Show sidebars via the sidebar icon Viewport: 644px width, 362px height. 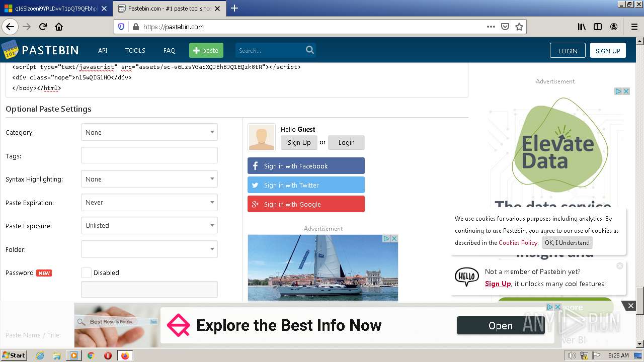click(x=598, y=27)
